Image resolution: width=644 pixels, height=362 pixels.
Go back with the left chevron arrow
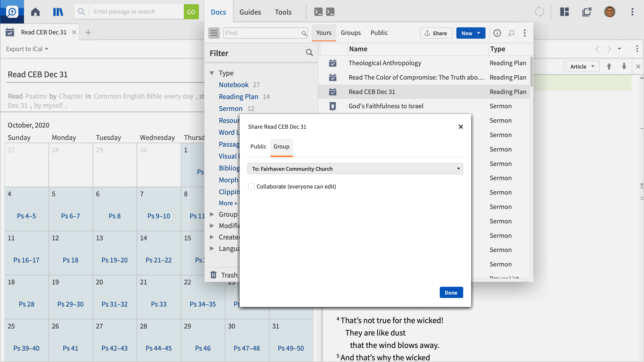point(597,49)
